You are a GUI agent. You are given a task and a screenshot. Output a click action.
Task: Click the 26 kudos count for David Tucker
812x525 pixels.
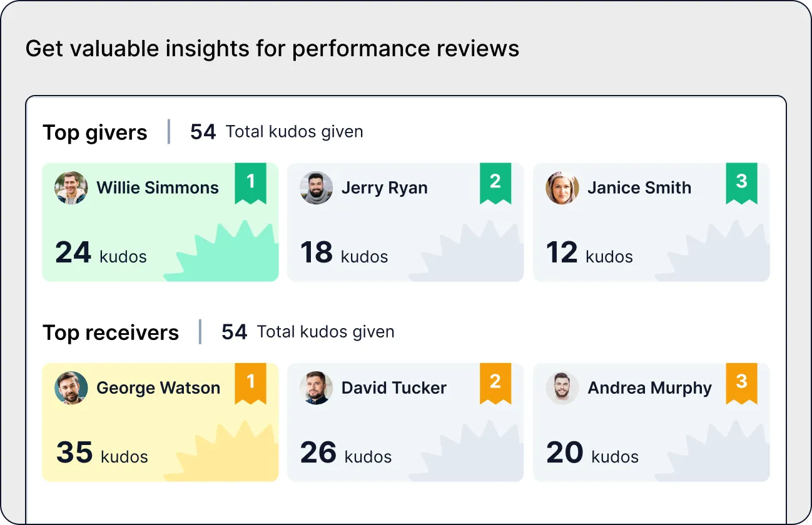tap(346, 453)
